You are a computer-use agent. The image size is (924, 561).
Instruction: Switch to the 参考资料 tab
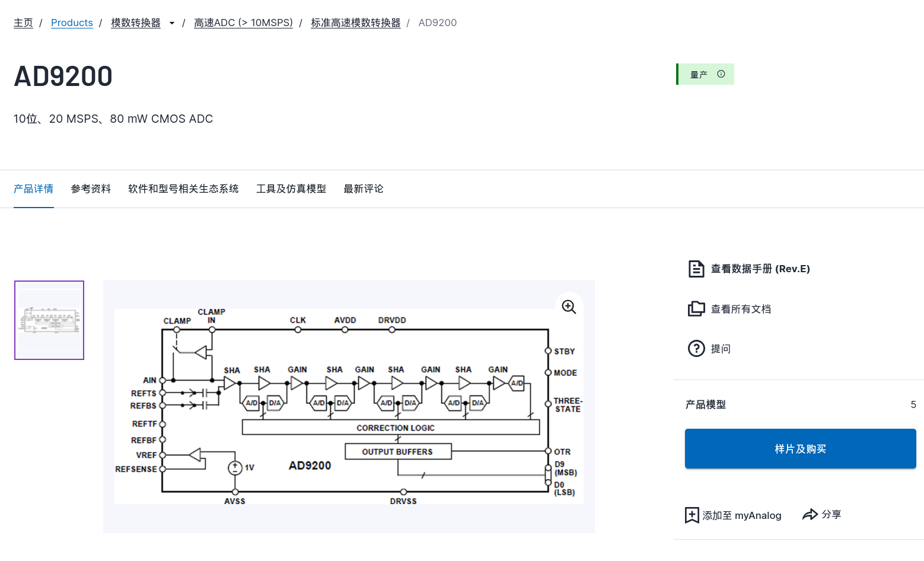tap(91, 189)
